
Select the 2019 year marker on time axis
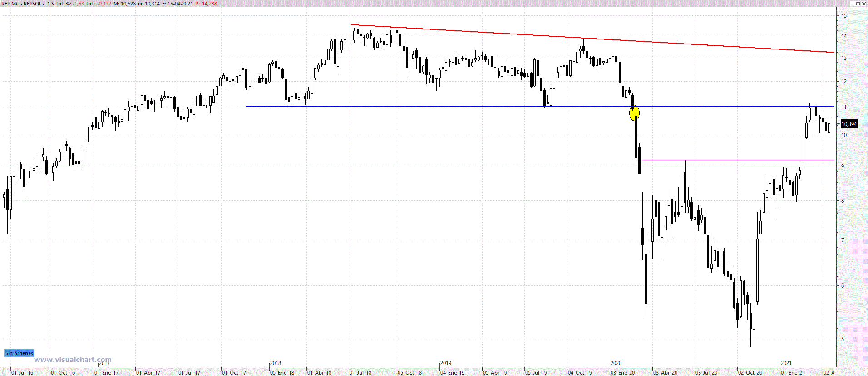446,363
